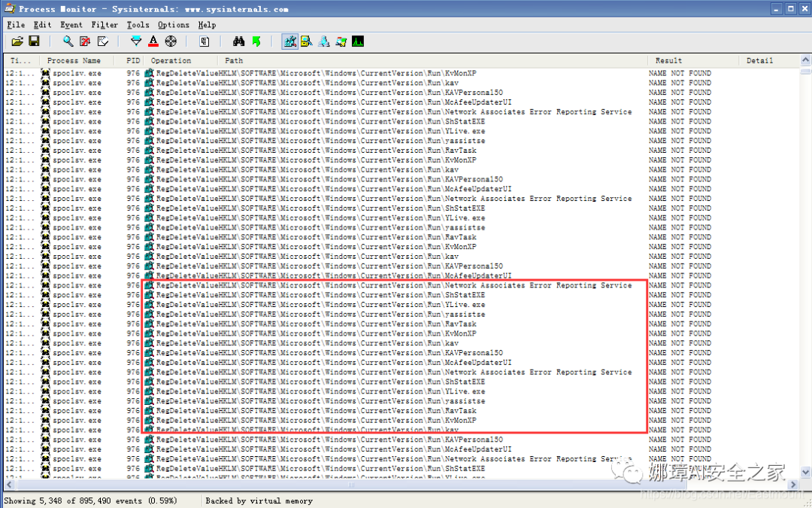This screenshot has height=508, width=812.
Task: Open the Help menu
Action: coord(208,25)
